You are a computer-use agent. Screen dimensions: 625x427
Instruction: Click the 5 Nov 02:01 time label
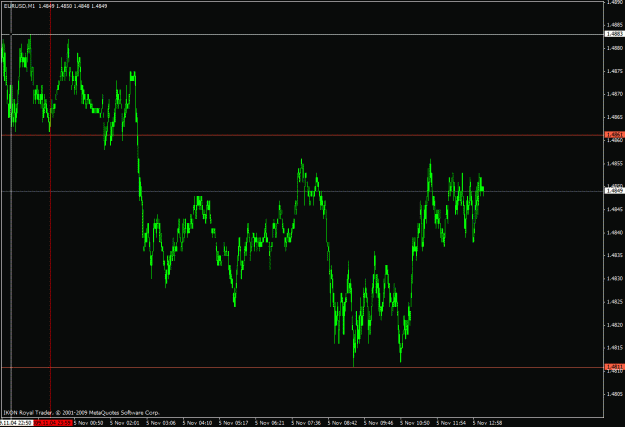tap(125, 423)
